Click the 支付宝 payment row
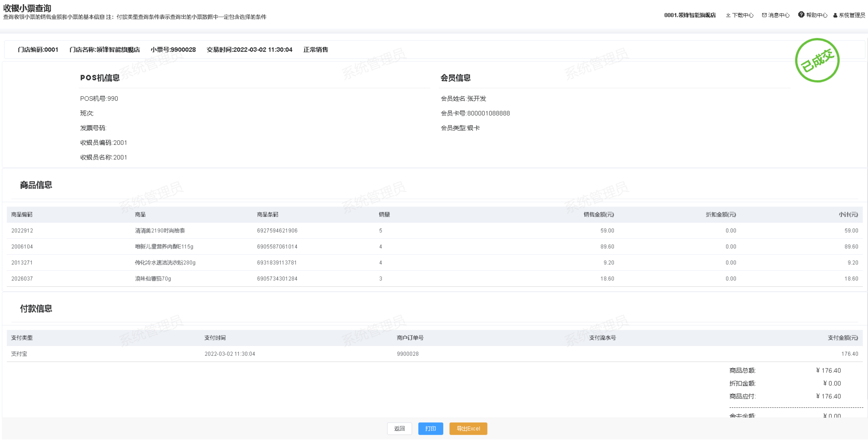Viewport: 868px width, 440px height. pyautogui.click(x=19, y=354)
